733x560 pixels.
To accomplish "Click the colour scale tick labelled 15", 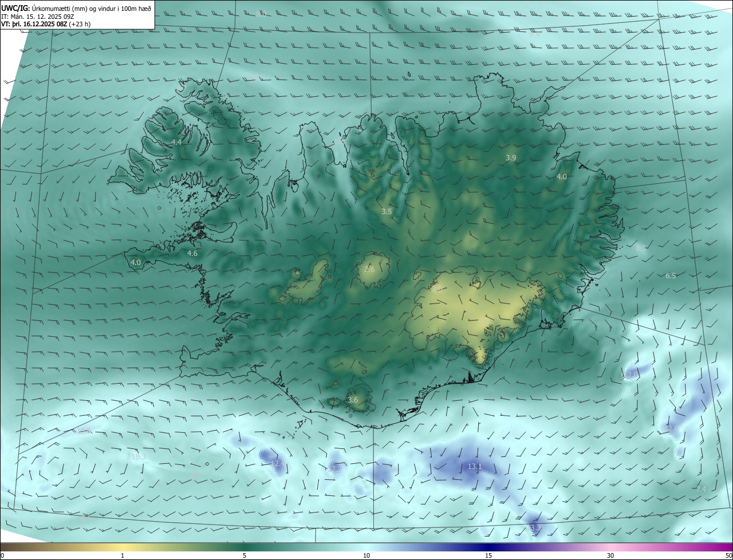I will click(488, 555).
